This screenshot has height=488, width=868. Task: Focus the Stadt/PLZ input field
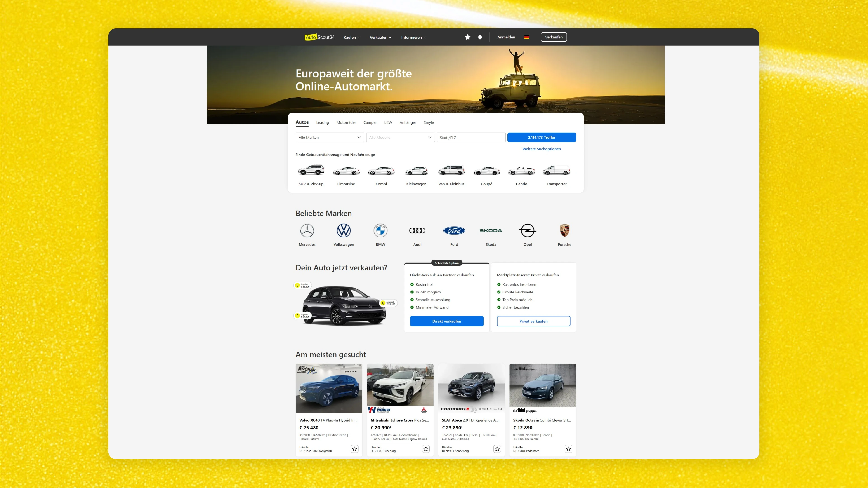click(471, 137)
